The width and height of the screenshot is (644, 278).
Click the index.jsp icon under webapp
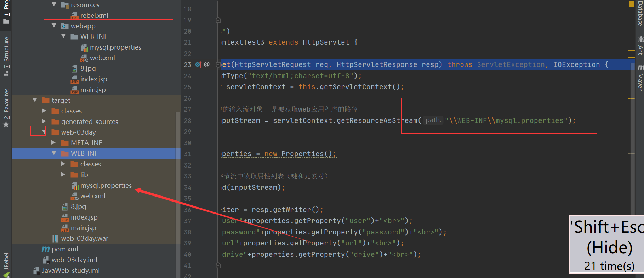click(74, 79)
